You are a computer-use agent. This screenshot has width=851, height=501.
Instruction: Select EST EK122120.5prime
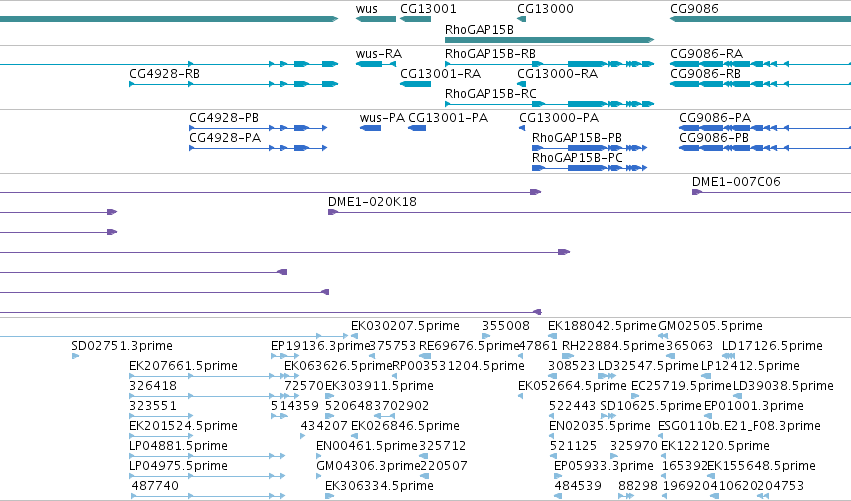(x=715, y=446)
